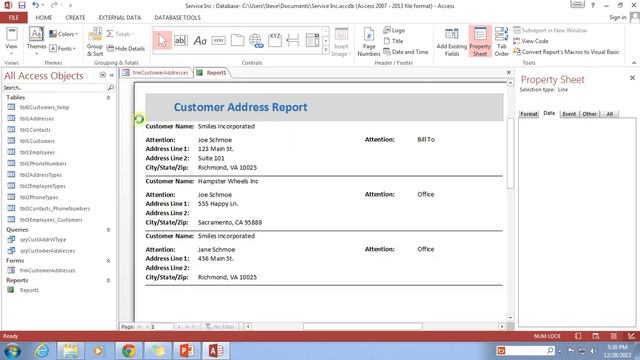Open Tab Order dialog
640x360 pixels.
point(502,42)
